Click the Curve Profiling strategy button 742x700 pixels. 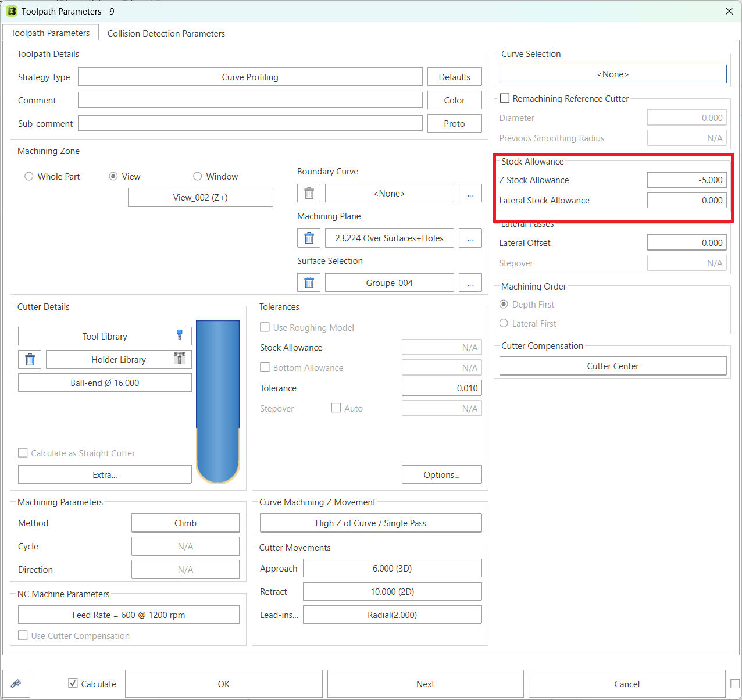[250, 77]
